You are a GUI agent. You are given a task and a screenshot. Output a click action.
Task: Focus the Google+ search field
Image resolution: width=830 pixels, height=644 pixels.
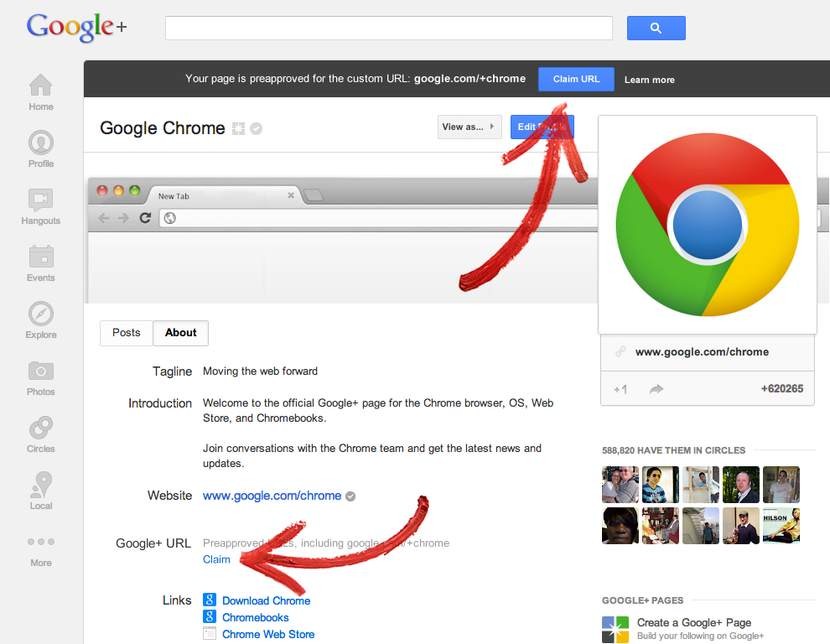(388, 28)
